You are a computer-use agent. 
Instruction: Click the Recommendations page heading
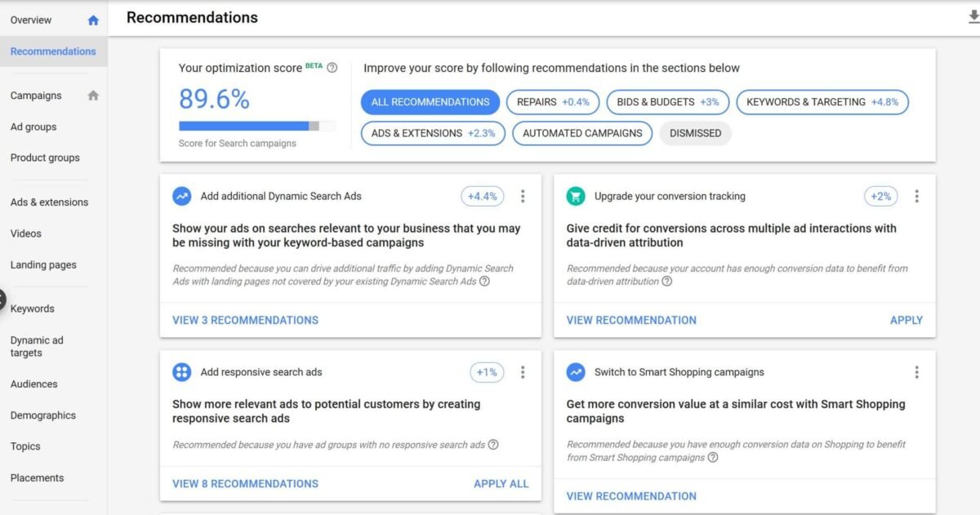[x=192, y=17]
